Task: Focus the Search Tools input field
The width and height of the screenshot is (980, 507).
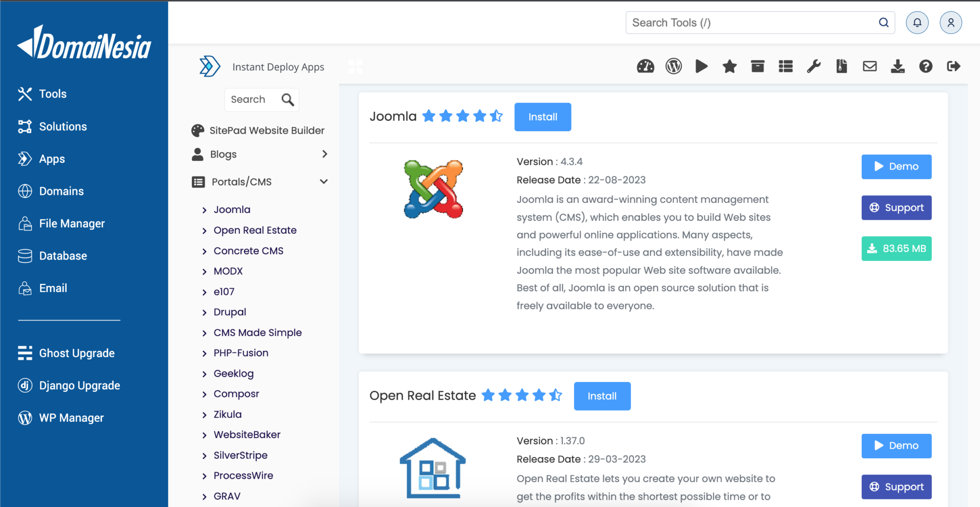Action: click(751, 23)
